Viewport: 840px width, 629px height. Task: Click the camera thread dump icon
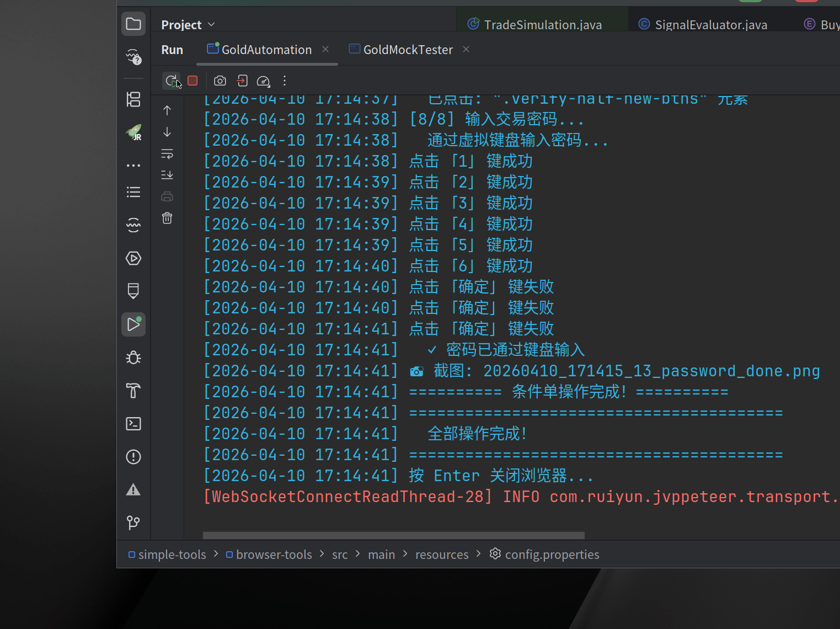point(220,81)
